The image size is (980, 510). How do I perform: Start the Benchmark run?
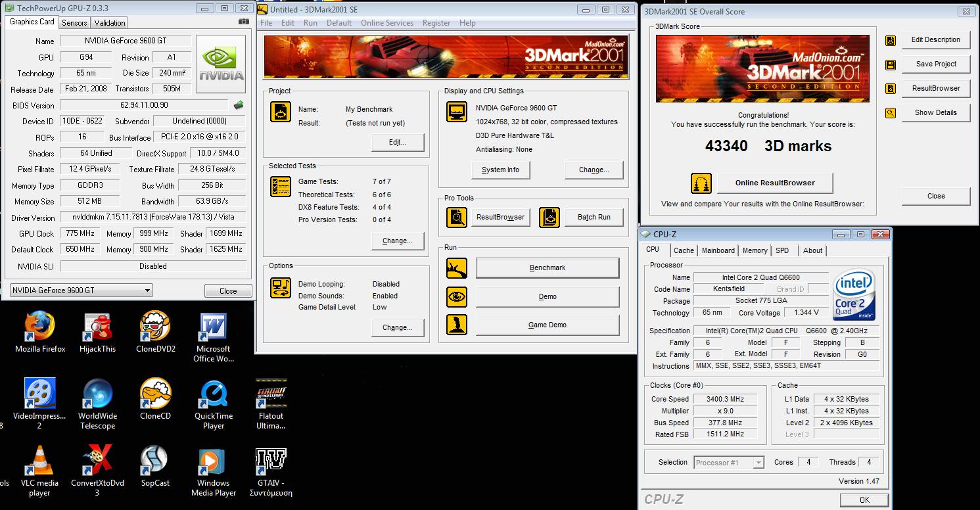point(548,268)
